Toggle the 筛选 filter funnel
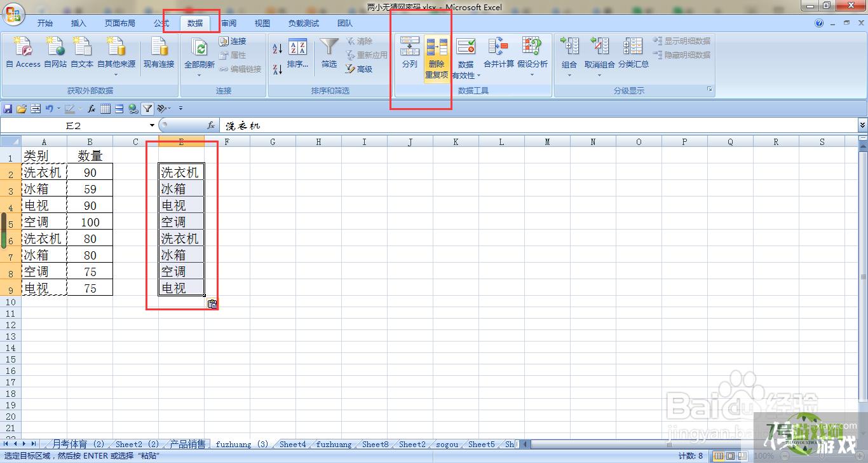Image resolution: width=868 pixels, height=463 pixels. (x=329, y=53)
